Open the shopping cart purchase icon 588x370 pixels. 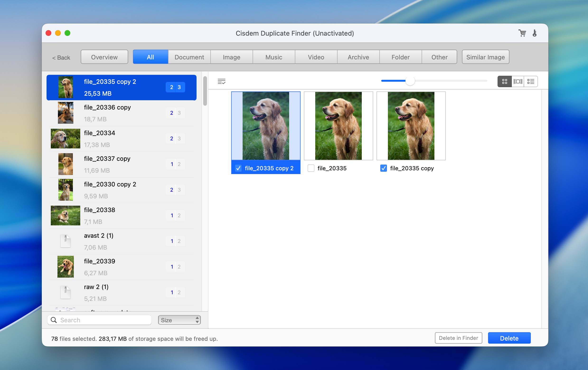click(522, 33)
